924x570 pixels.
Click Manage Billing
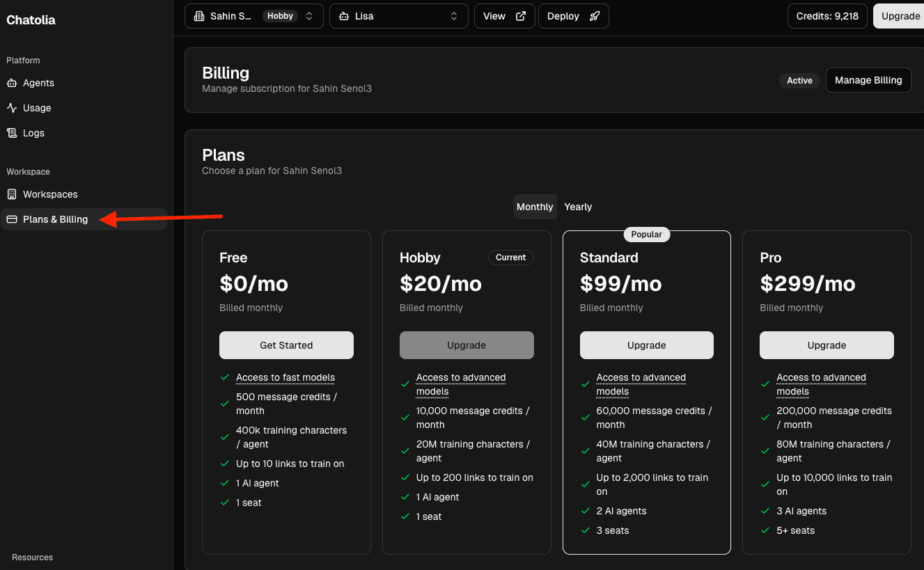868,80
